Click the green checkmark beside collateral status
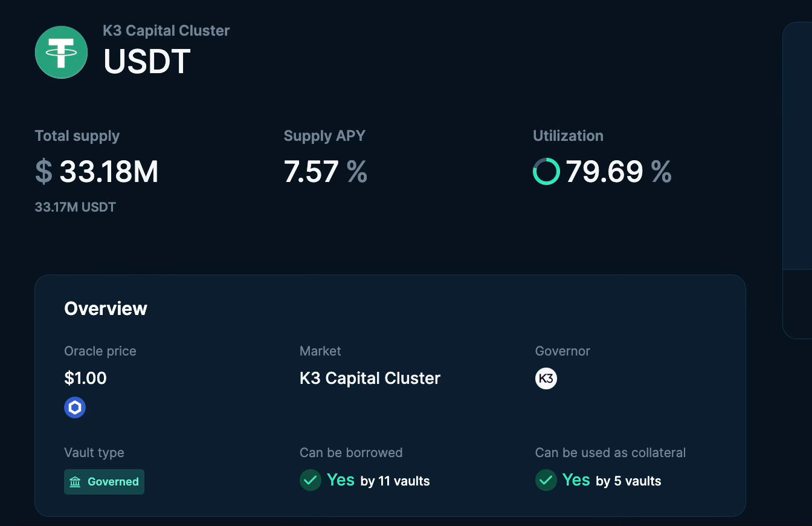812x526 pixels. pos(546,481)
